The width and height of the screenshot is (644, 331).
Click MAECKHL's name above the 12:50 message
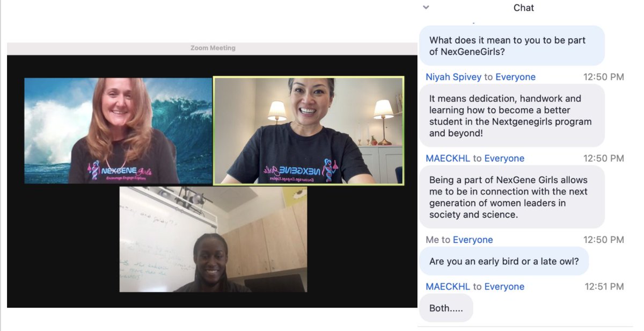coord(448,158)
